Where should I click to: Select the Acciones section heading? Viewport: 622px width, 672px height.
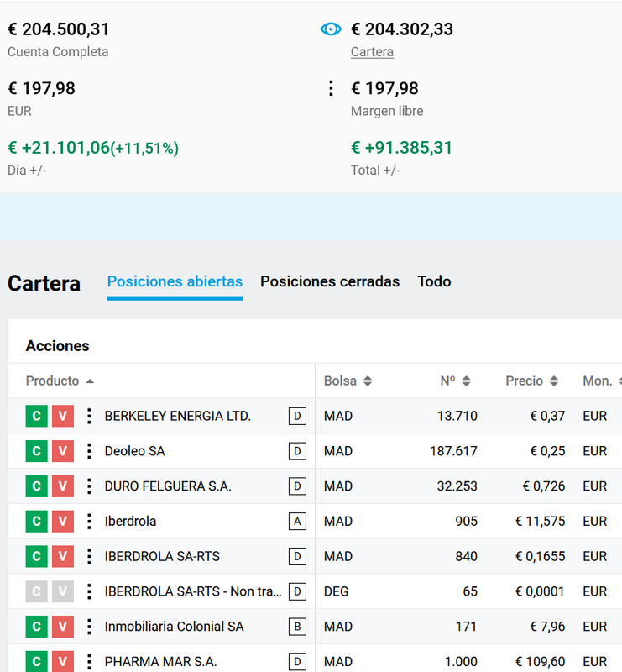point(57,346)
